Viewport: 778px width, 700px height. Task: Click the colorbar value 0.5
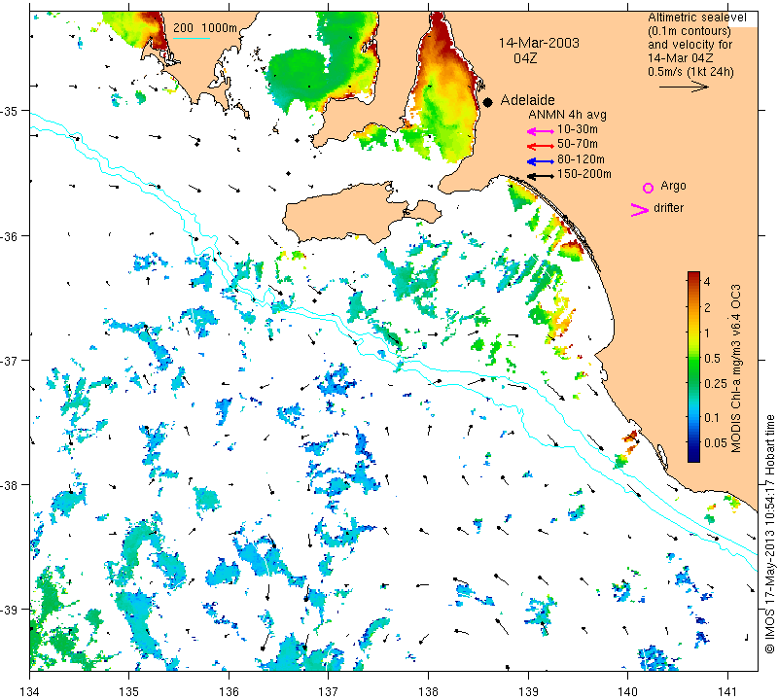[x=713, y=358]
